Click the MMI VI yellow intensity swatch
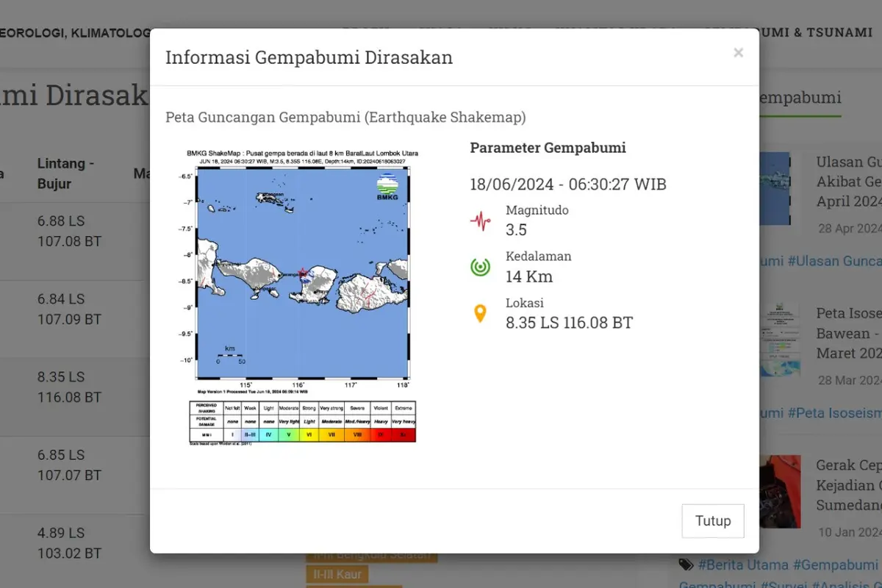This screenshot has height=588, width=882. coord(309,434)
